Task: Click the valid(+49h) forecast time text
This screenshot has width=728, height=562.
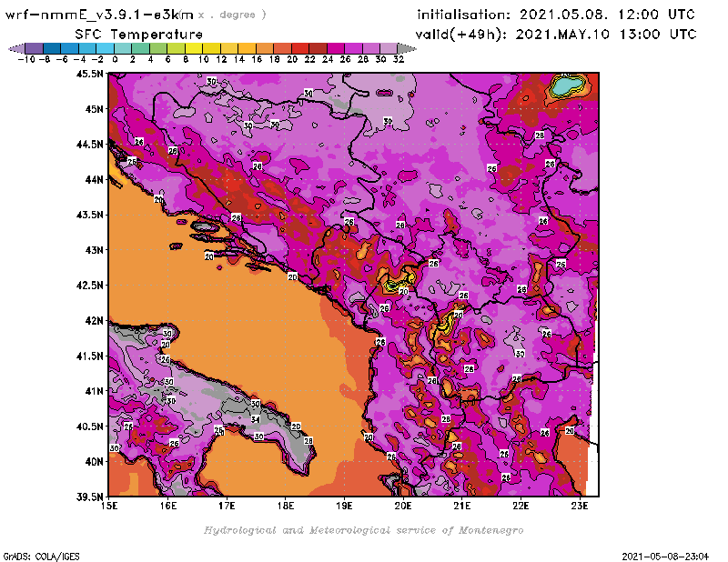Action: (x=557, y=34)
